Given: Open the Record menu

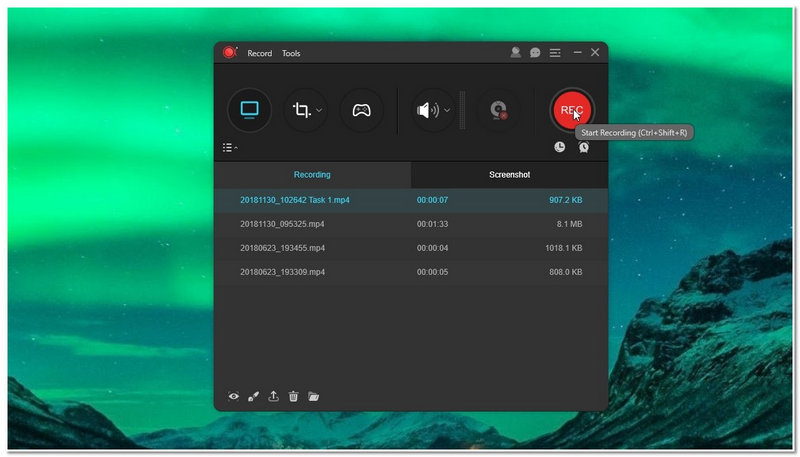Looking at the screenshot, I should pyautogui.click(x=259, y=53).
